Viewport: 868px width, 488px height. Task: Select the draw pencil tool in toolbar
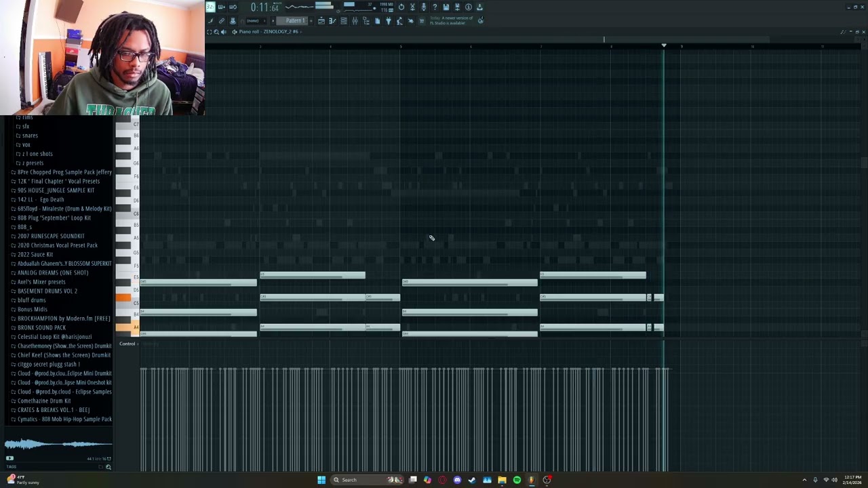click(x=210, y=21)
